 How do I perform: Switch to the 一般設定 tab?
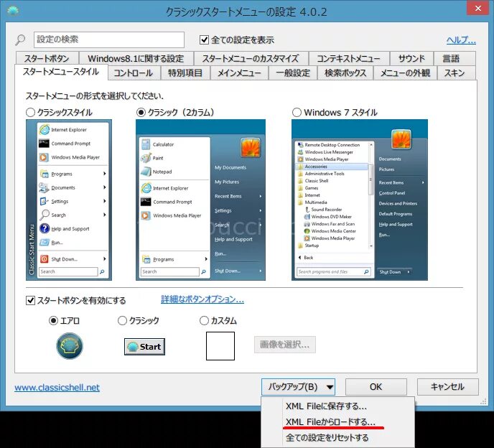[x=293, y=73]
